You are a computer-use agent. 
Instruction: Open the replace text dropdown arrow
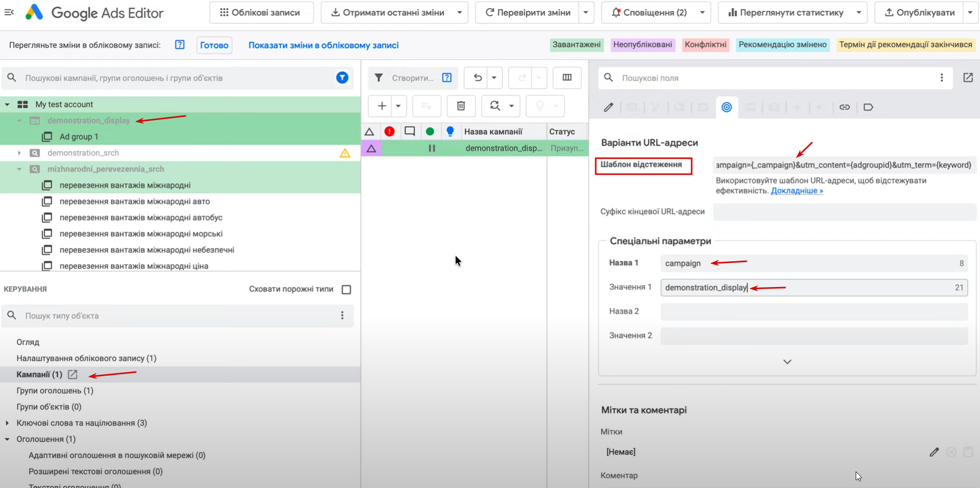coord(512,106)
